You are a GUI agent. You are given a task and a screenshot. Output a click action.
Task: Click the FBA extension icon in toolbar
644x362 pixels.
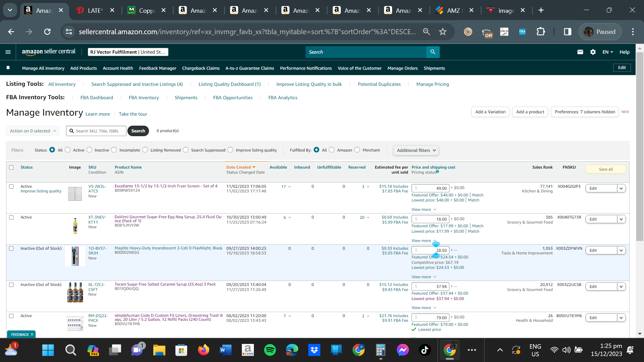pyautogui.click(x=522, y=32)
